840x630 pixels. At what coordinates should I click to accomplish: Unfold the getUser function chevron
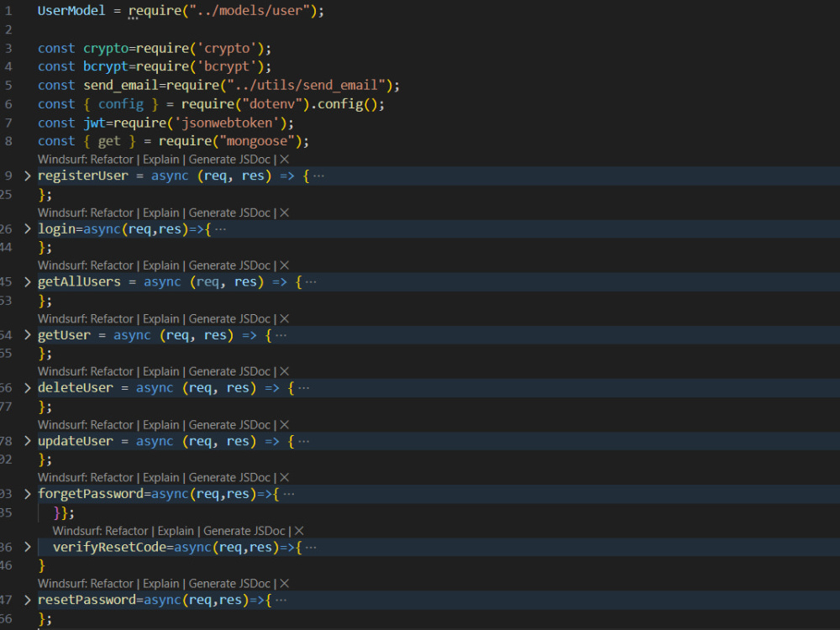point(28,335)
